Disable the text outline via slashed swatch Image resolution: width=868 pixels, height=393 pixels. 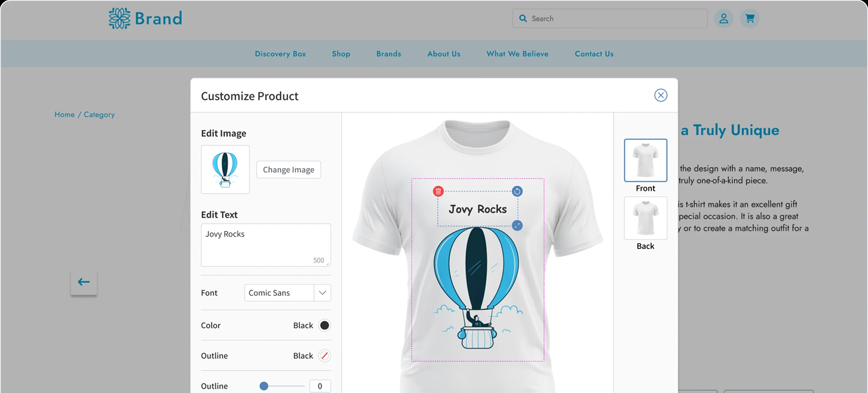pos(324,356)
